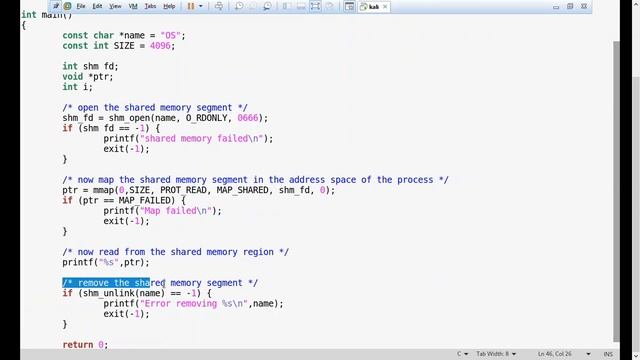Click the value 4096 in SIZE declaration

[x=160, y=46]
